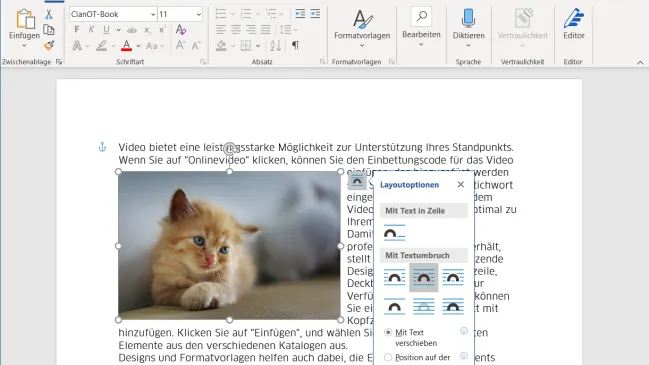649x365 pixels.
Task: Open the font color dropdown arrow
Action: 138,46
